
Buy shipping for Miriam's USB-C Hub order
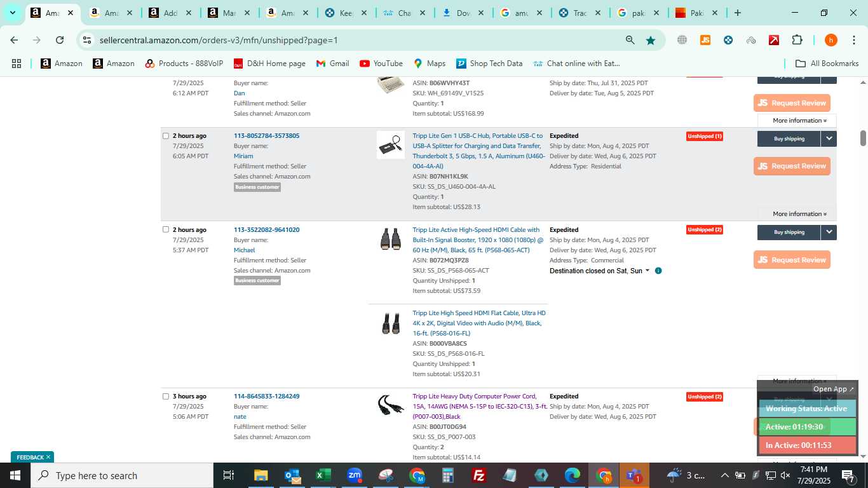point(789,139)
